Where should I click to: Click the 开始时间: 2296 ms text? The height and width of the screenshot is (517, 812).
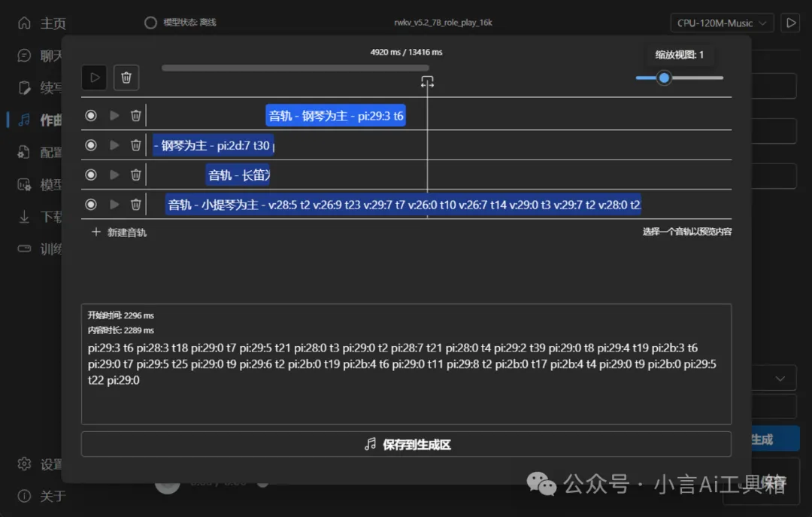point(120,315)
